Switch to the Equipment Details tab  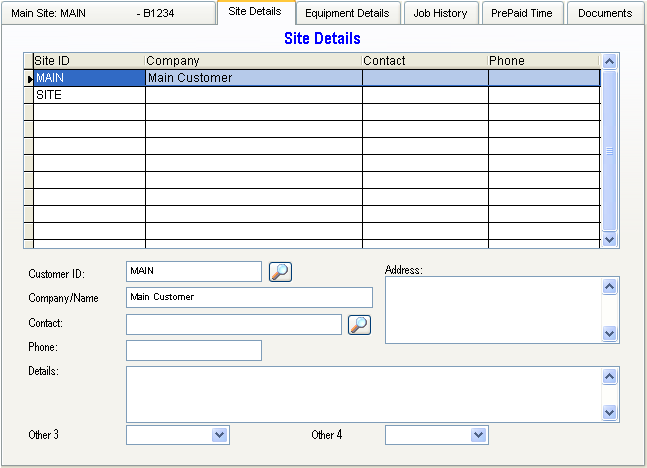[x=347, y=13]
